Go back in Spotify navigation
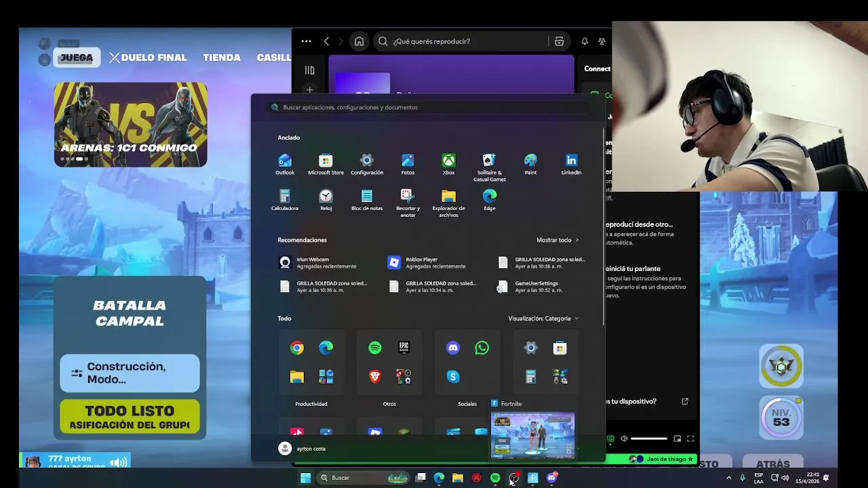Viewport: 868px width, 488px height. [326, 41]
